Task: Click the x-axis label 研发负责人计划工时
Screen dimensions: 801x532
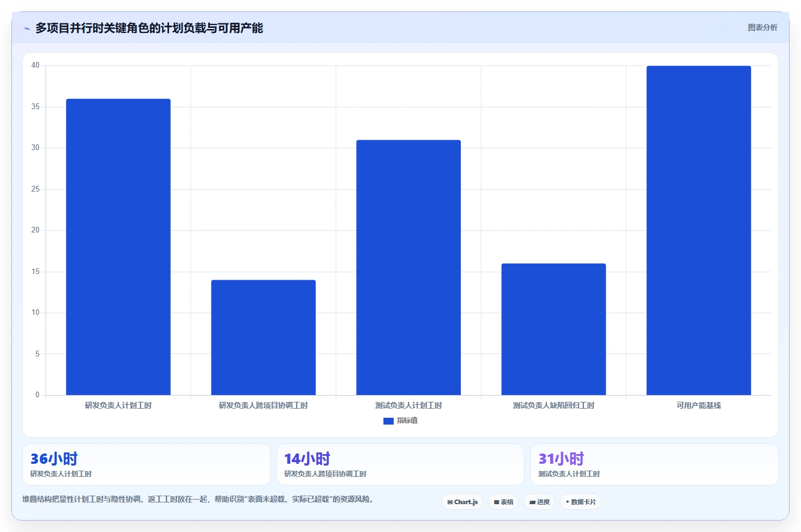Action: (118, 405)
